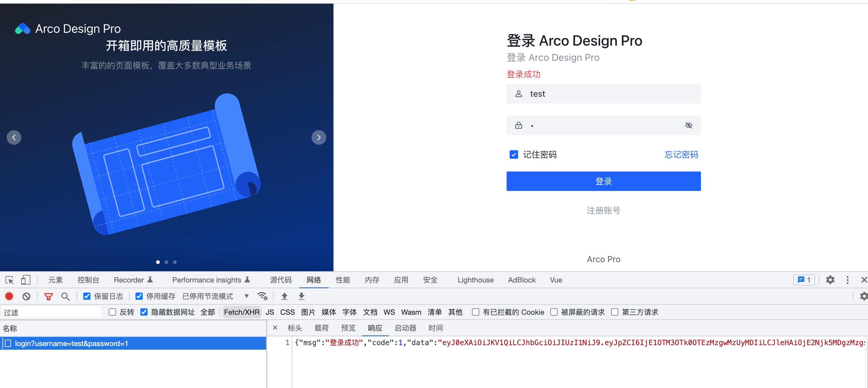
Task: Click the 过滤 filter text box
Action: click(51, 312)
